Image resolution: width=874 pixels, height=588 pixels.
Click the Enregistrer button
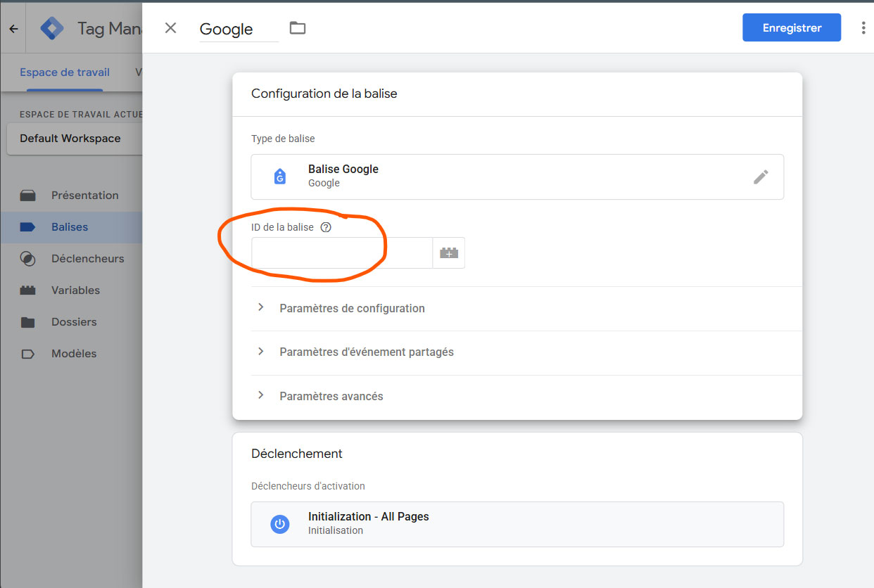point(792,28)
